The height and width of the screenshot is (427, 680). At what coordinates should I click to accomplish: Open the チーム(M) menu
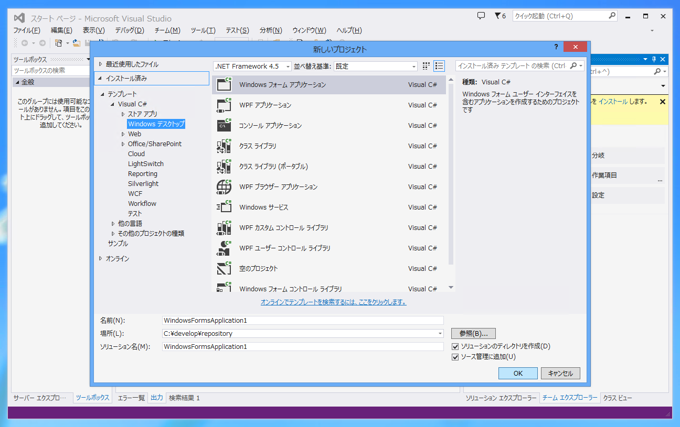point(167,30)
